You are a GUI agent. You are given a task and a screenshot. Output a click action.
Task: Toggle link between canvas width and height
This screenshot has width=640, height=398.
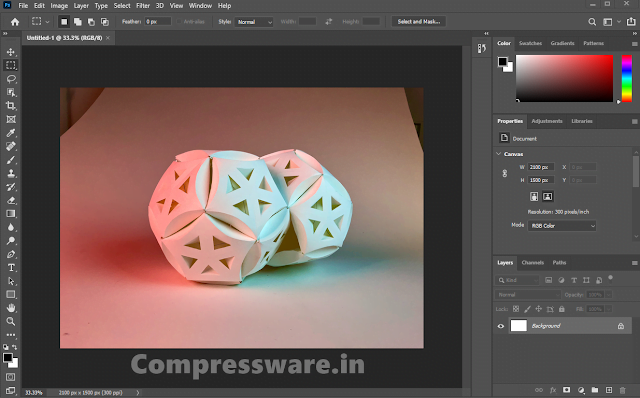point(505,173)
